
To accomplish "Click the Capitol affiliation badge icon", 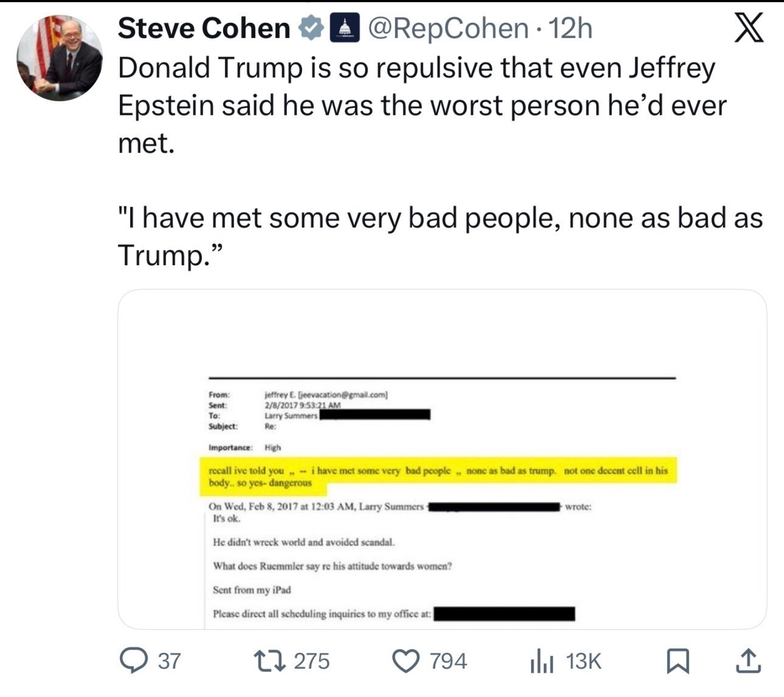I will point(342,28).
